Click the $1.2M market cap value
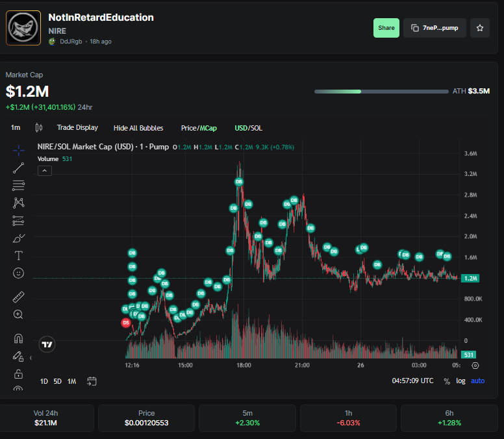Viewport: 504px width, 439px height. pos(27,92)
